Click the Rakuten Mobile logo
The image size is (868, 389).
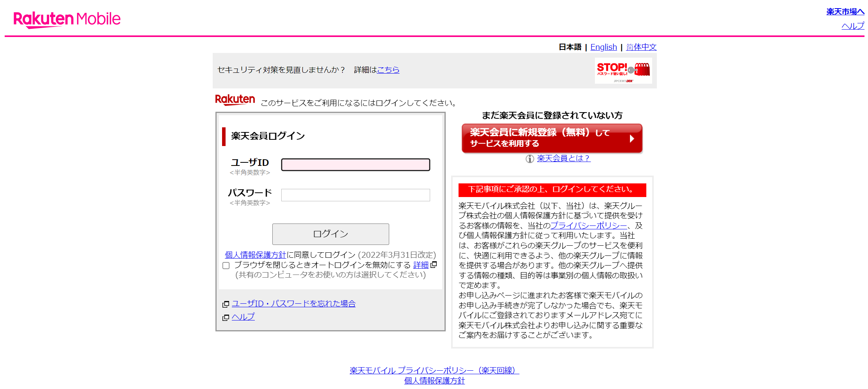[x=67, y=20]
